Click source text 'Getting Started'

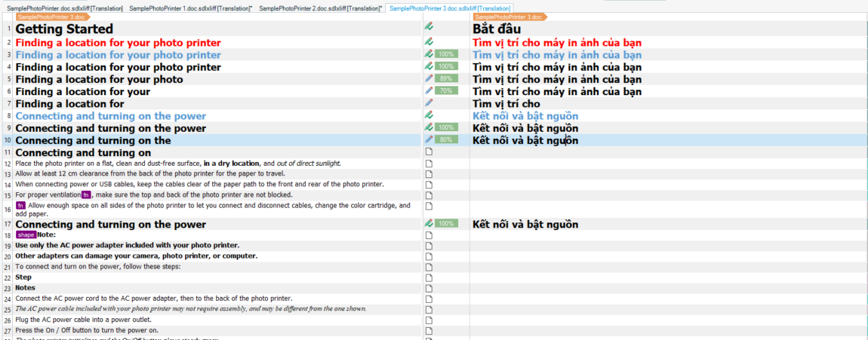coord(64,29)
